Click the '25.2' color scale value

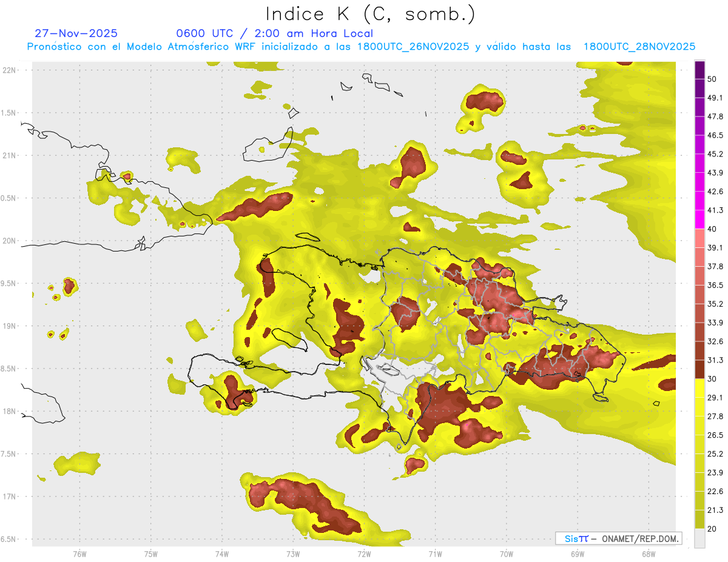(x=715, y=454)
